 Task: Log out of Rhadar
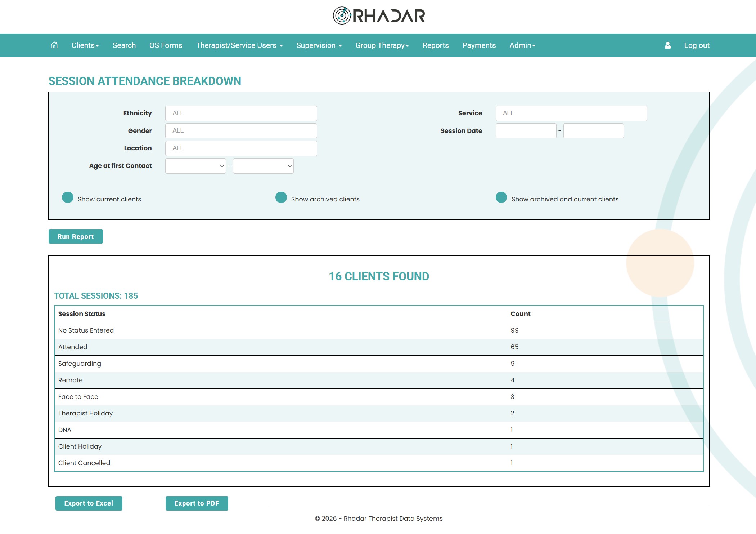pos(697,45)
